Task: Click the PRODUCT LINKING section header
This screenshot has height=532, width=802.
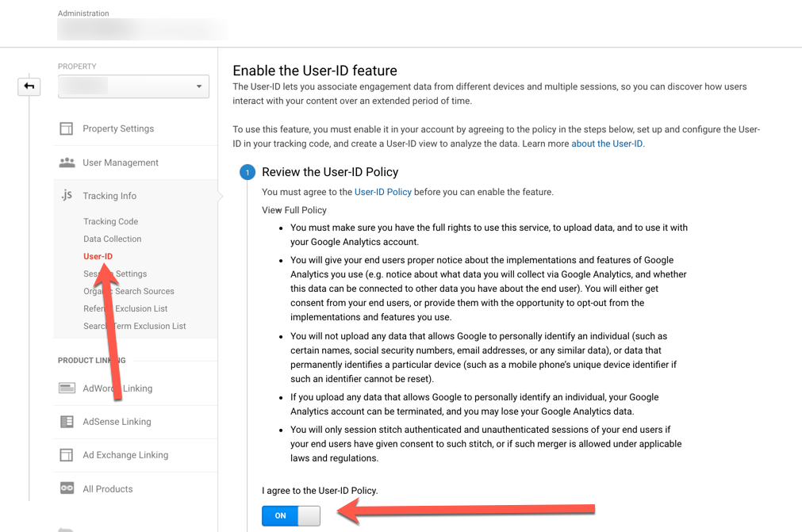Action: pyautogui.click(x=91, y=360)
